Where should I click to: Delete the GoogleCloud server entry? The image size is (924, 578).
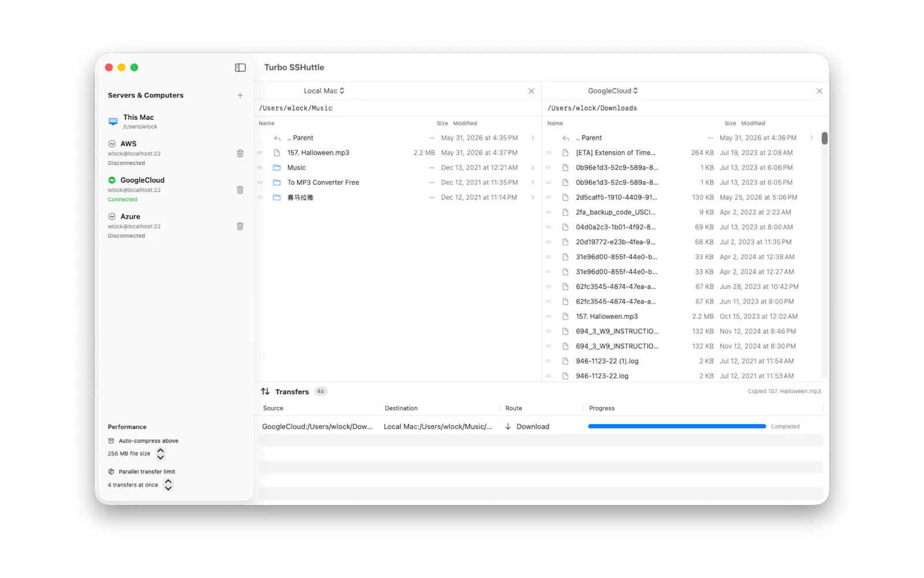coord(240,190)
